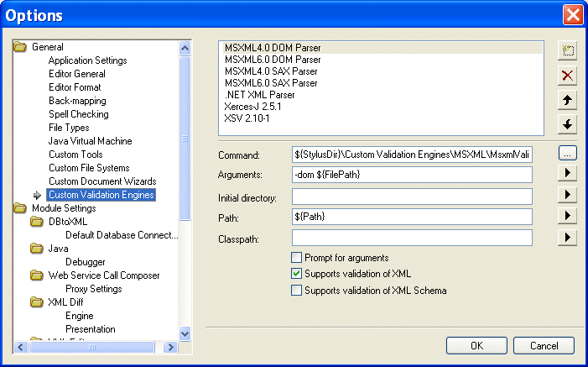Click the new validation engine icon
The width and height of the screenshot is (588, 367).
tap(568, 50)
